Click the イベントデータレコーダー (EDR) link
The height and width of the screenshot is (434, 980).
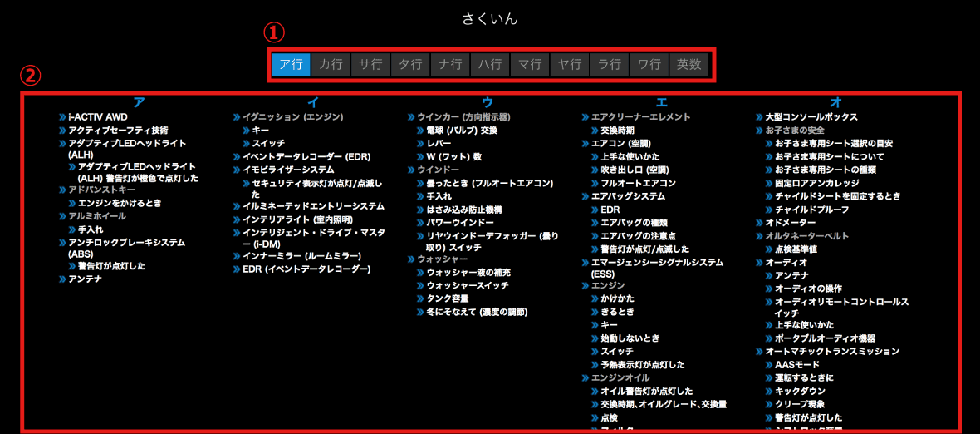(x=306, y=156)
